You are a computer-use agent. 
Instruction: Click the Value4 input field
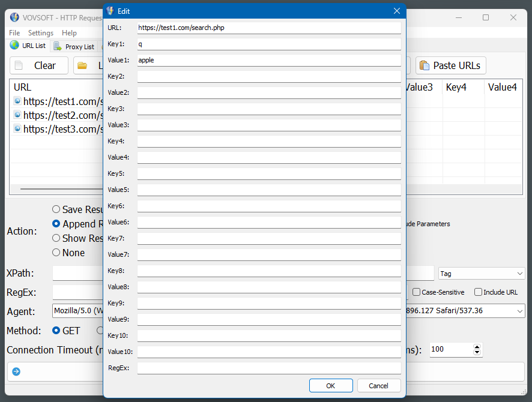pyautogui.click(x=269, y=158)
